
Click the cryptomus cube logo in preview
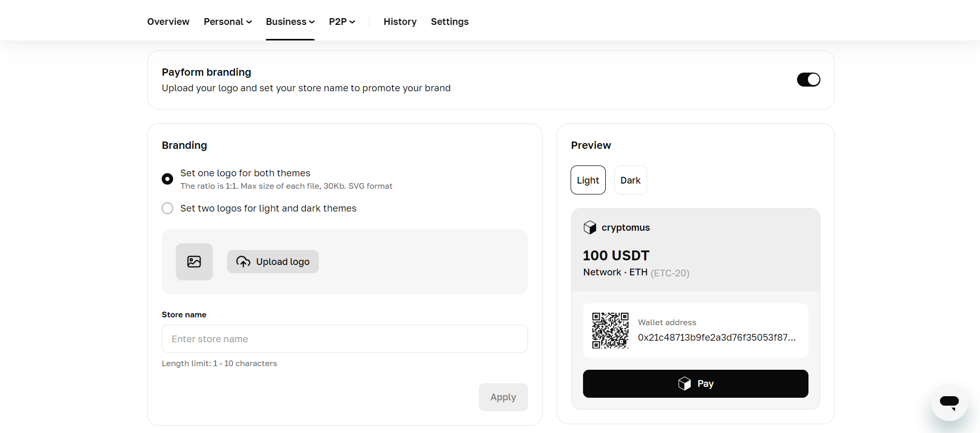pyautogui.click(x=590, y=228)
